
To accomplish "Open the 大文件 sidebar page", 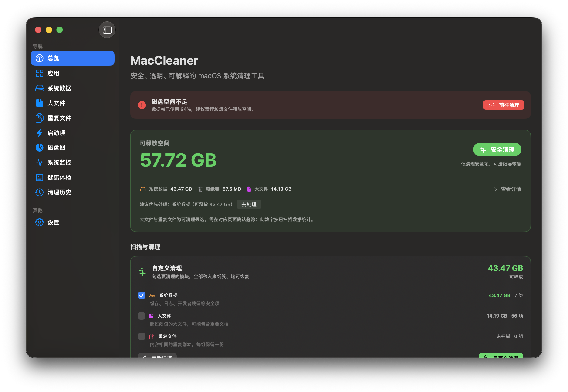I will tap(73, 103).
